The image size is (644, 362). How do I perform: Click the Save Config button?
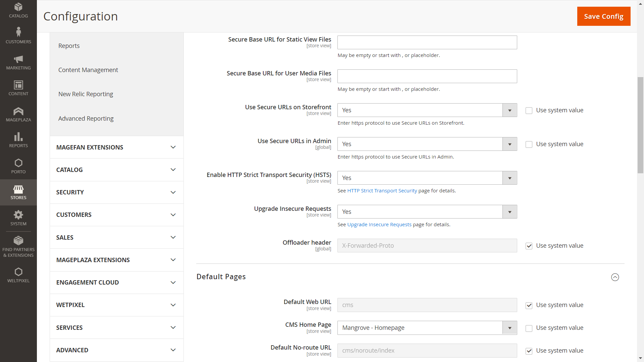point(603,16)
